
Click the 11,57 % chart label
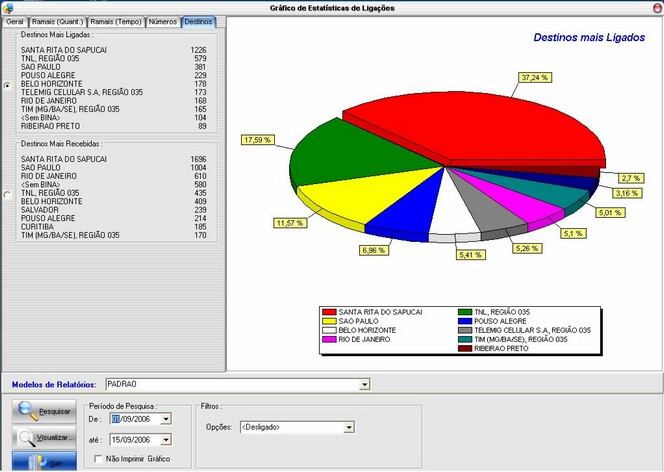pyautogui.click(x=290, y=223)
